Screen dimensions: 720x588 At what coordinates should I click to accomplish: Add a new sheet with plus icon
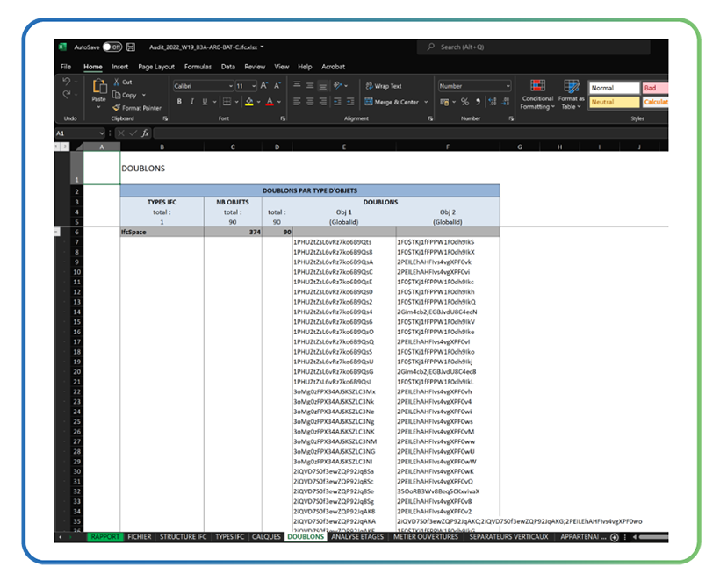[x=615, y=537]
